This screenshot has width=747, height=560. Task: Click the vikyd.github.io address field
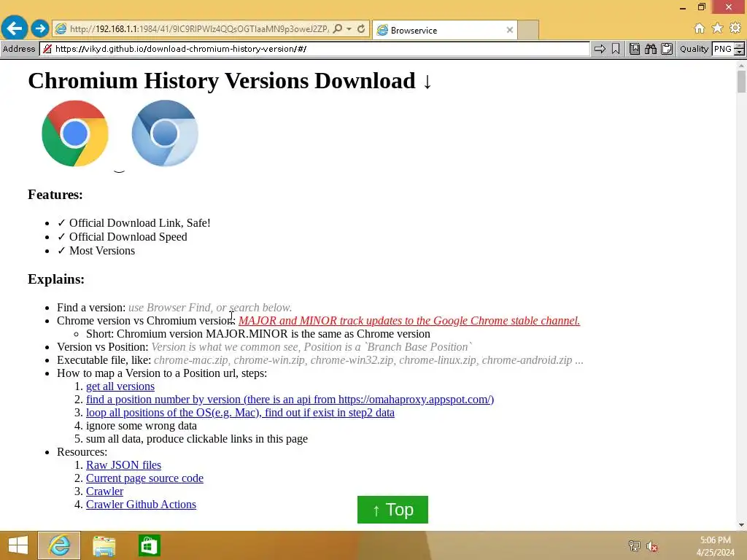pyautogui.click(x=314, y=49)
